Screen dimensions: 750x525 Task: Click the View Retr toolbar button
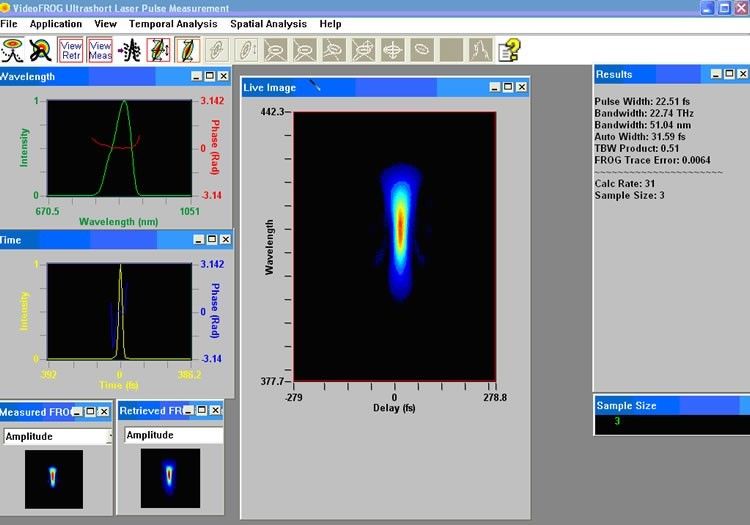coord(70,50)
